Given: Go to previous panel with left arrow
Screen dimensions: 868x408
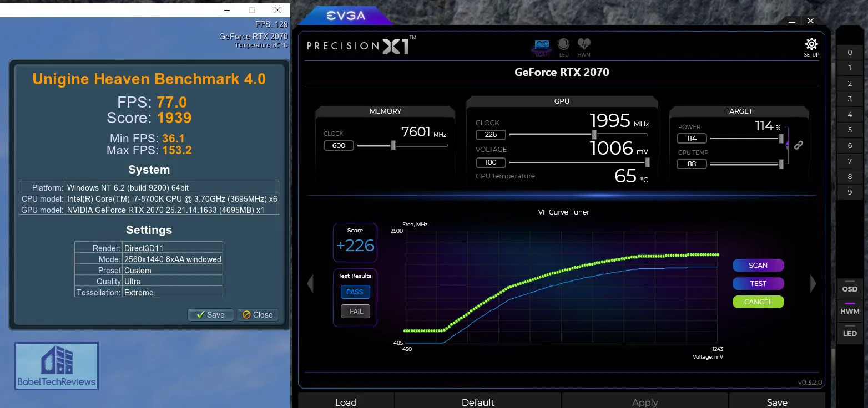Looking at the screenshot, I should [310, 284].
